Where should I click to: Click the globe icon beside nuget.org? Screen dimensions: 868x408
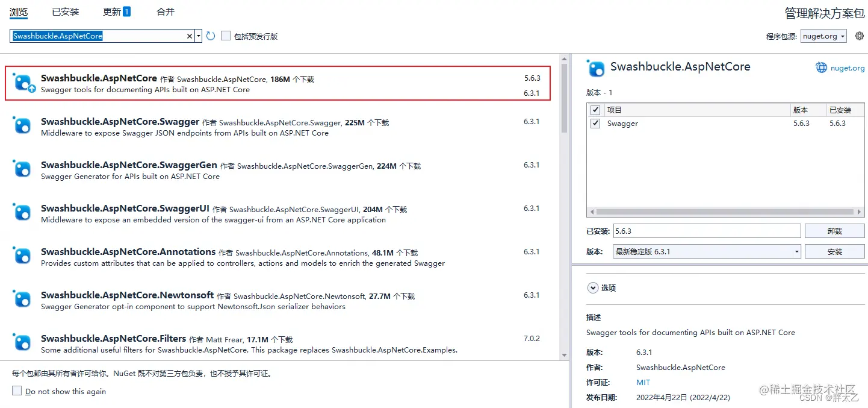pos(822,67)
